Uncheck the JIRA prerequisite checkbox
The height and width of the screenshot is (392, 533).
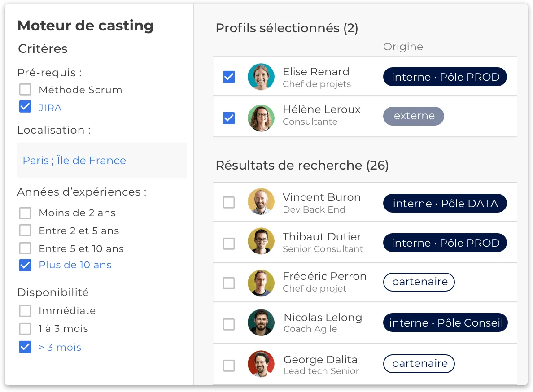pos(25,107)
